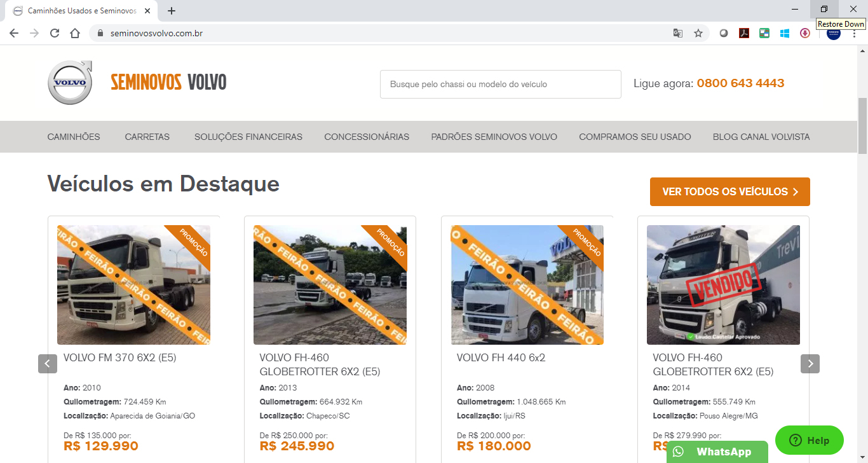The image size is (868, 463).
Task: Open COMPRAMOS SEU USADO page
Action: tap(635, 137)
